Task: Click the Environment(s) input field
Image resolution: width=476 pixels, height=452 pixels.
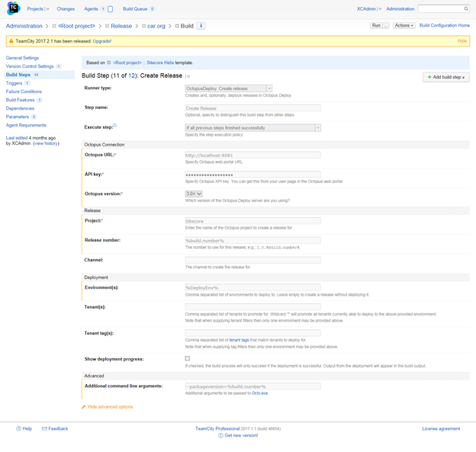Action: tap(253, 287)
